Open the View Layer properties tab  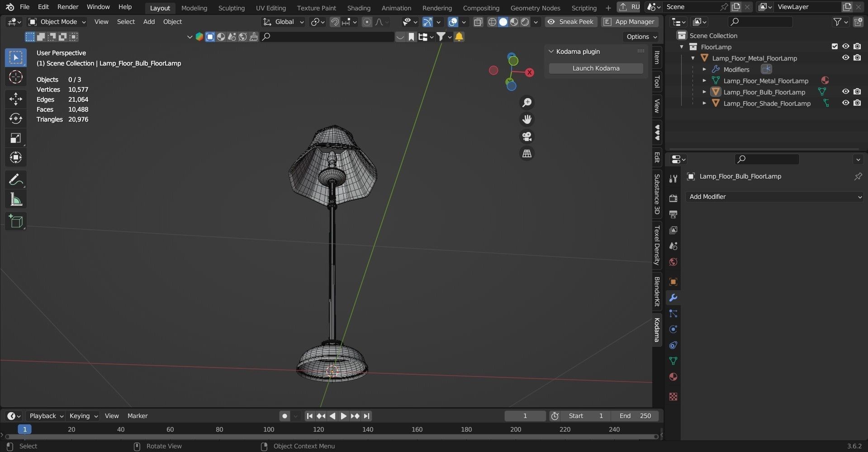673,230
